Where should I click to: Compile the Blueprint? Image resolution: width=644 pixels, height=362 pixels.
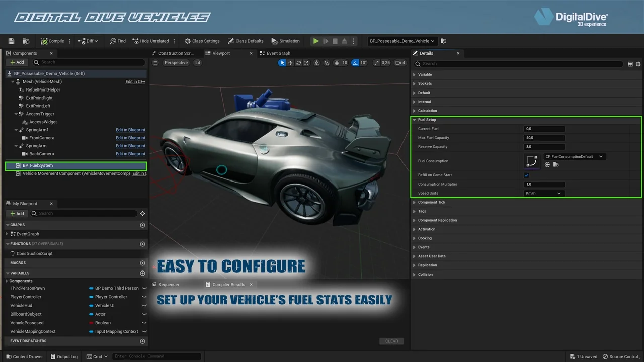52,41
